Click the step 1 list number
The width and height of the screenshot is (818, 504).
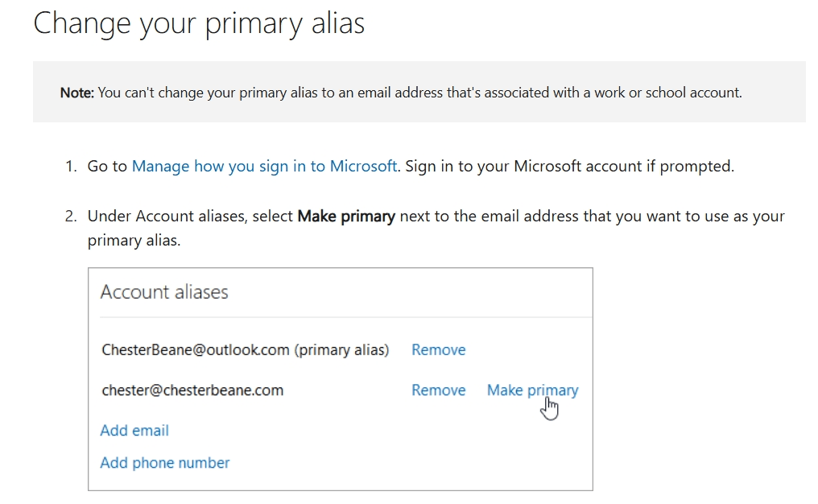tap(70, 167)
